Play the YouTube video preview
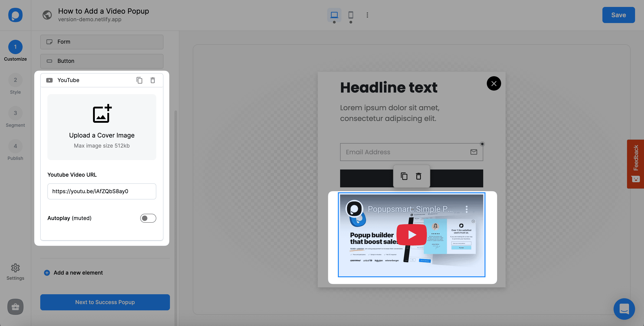Viewport: 644px width, 326px height. tap(411, 235)
